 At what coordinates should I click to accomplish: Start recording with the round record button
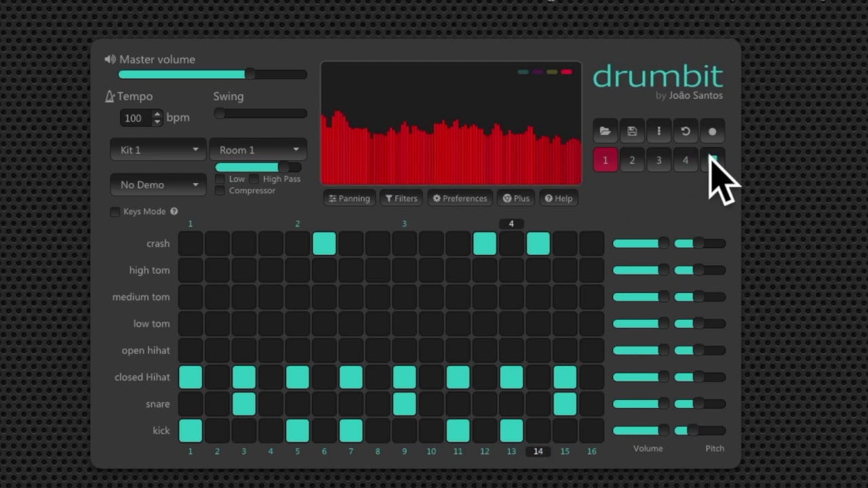click(x=712, y=131)
